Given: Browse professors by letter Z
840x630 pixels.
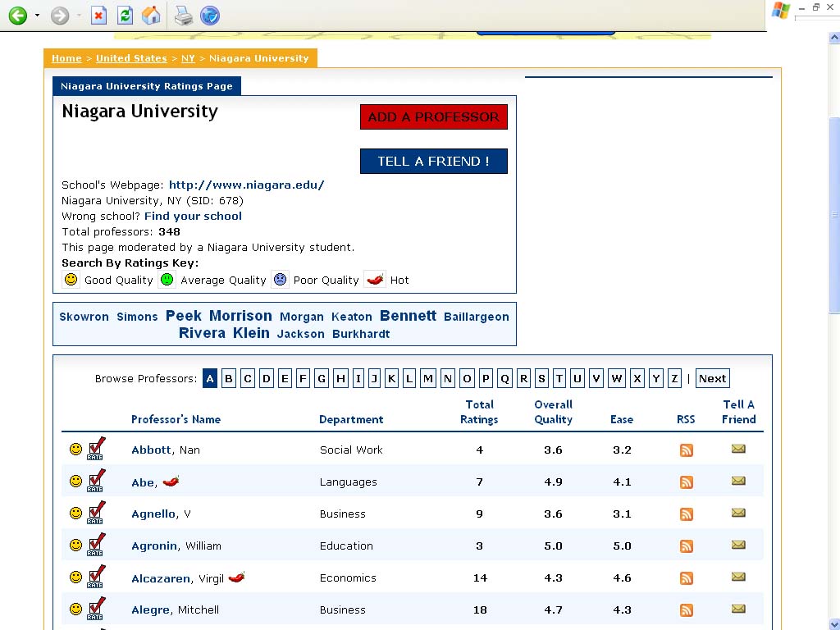Looking at the screenshot, I should point(674,379).
